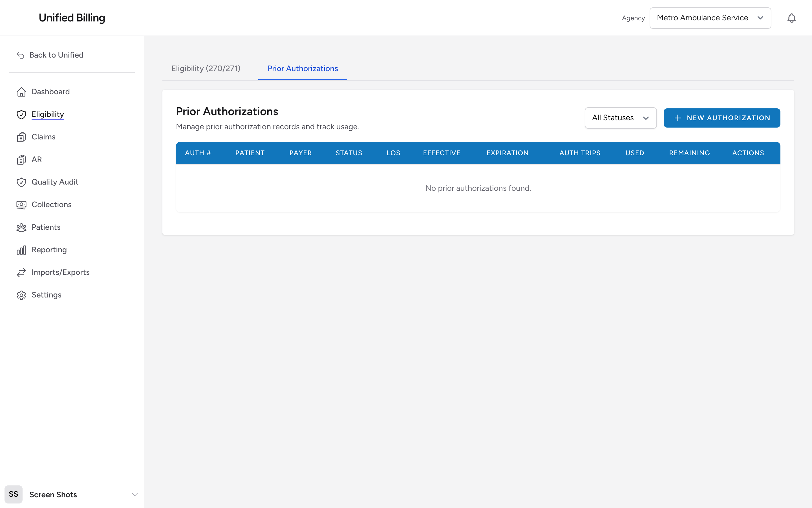Click the AUTH # column header
The image size is (812, 508).
tap(198, 153)
